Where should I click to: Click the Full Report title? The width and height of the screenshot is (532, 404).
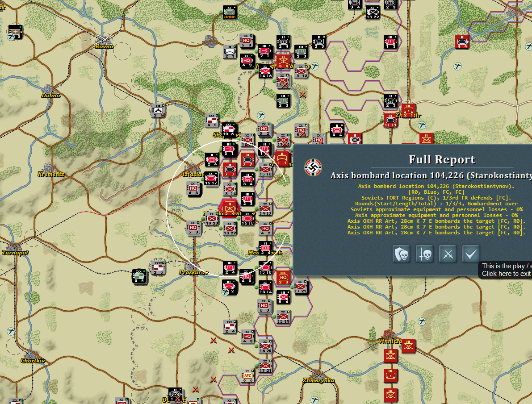coord(442,159)
